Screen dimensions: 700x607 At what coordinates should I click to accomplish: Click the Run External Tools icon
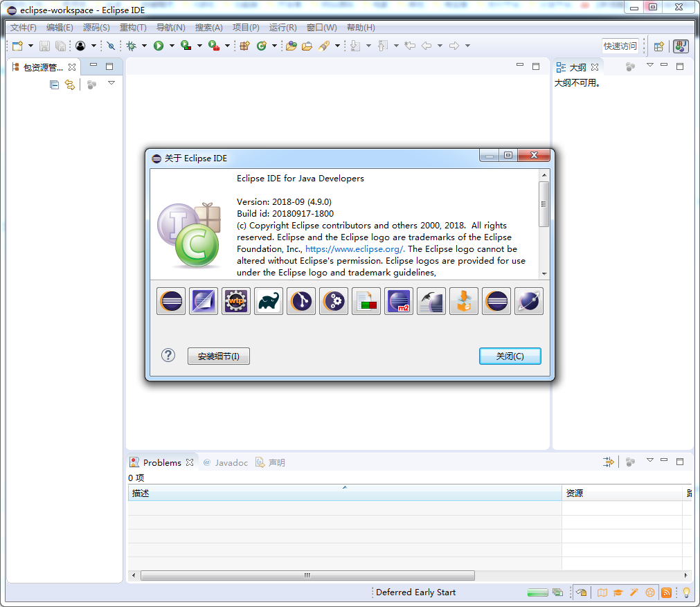214,46
